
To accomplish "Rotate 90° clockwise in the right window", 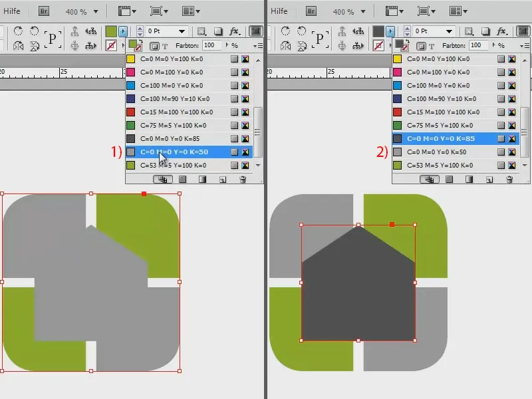I will click(285, 31).
